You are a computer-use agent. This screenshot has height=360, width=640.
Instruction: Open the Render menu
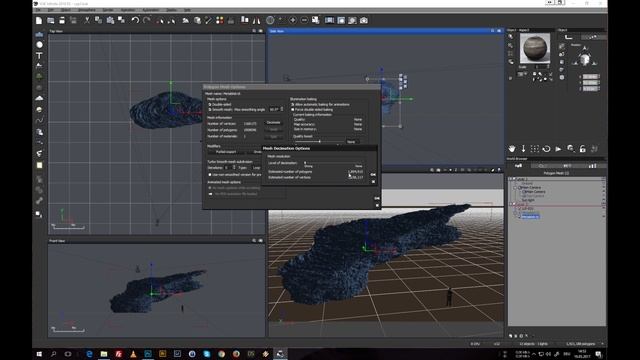coord(108,10)
